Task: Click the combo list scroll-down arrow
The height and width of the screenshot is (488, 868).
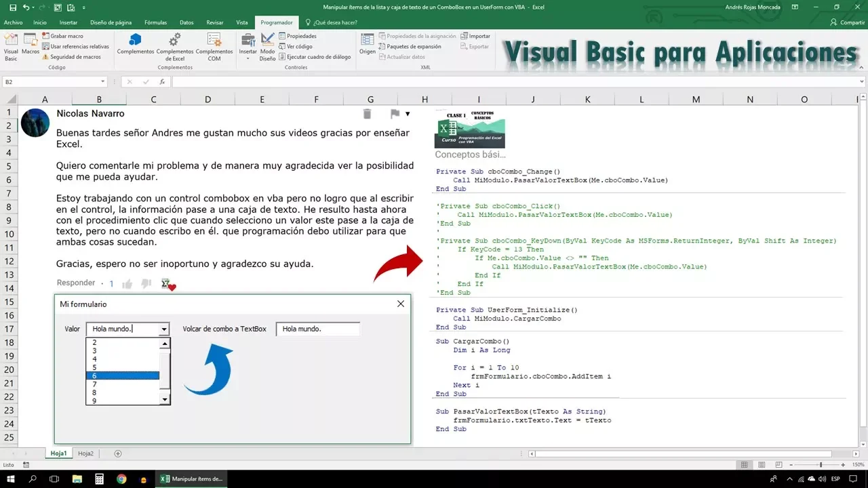Action: point(165,400)
